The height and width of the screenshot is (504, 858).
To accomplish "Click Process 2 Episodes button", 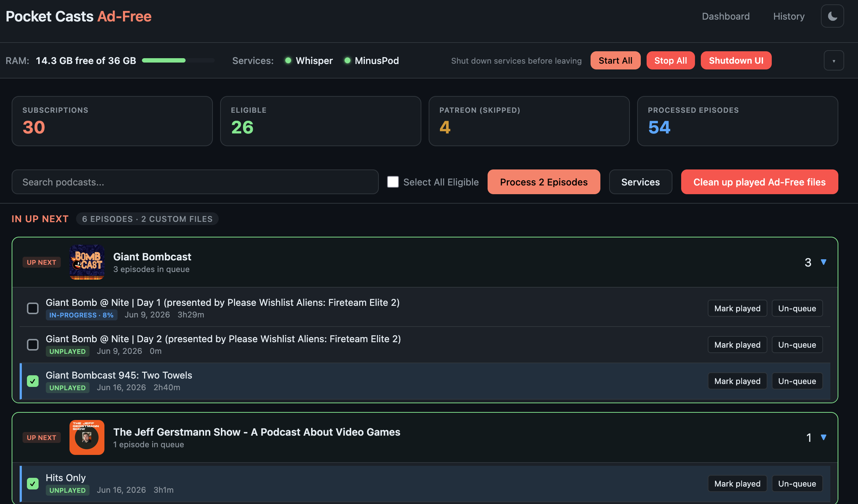I will click(x=544, y=182).
